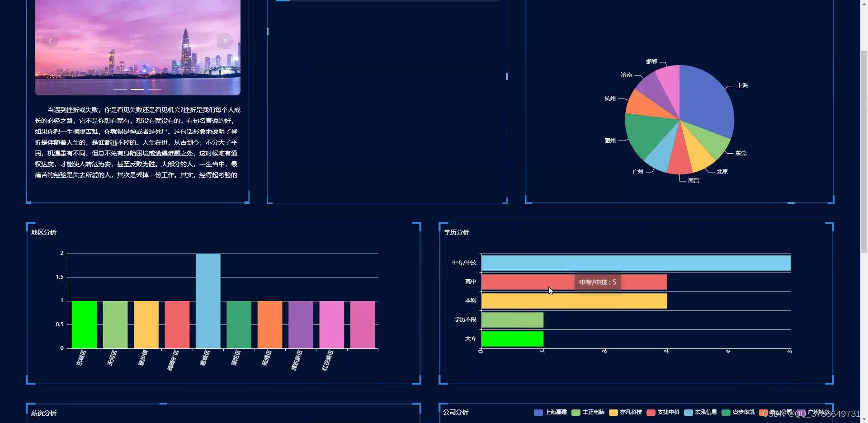Click the 薪资分析 panel title
868x423 pixels.
[44, 413]
